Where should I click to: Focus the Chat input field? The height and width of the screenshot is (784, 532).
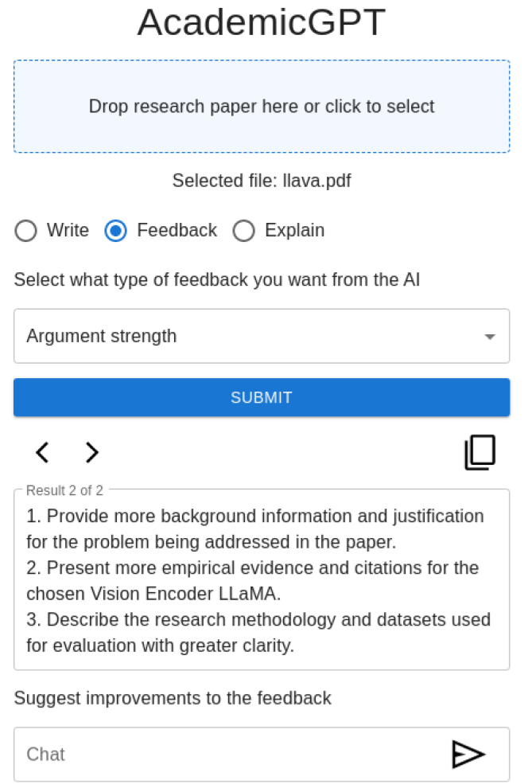[231, 754]
